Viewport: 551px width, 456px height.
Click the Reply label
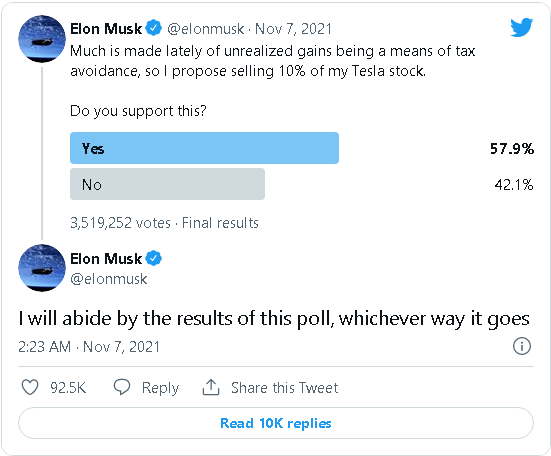(160, 388)
